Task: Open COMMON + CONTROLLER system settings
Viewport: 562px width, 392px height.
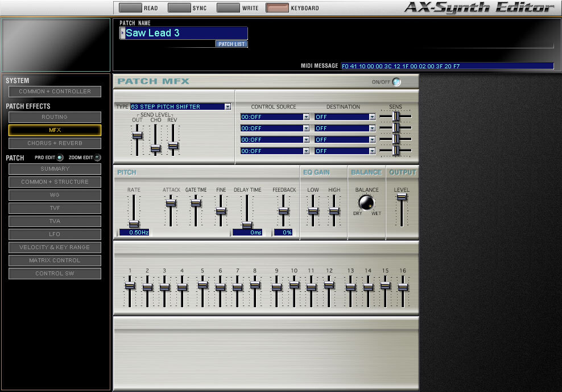Action: tap(55, 92)
